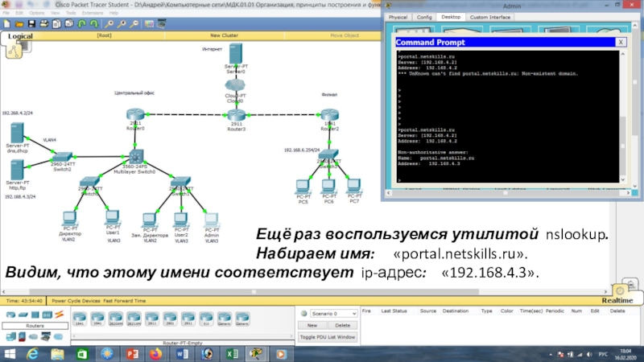The width and height of the screenshot is (644, 362).
Task: Open Word from the taskbar
Action: [182, 354]
